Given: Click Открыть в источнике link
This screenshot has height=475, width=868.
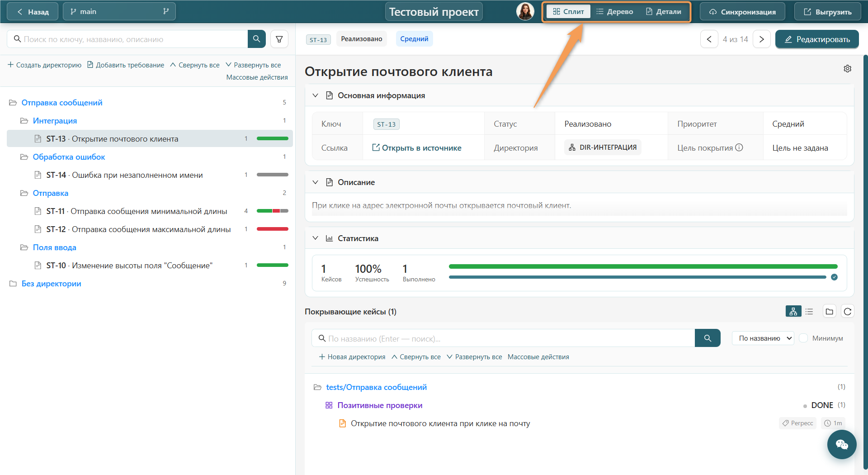Looking at the screenshot, I should tap(416, 147).
